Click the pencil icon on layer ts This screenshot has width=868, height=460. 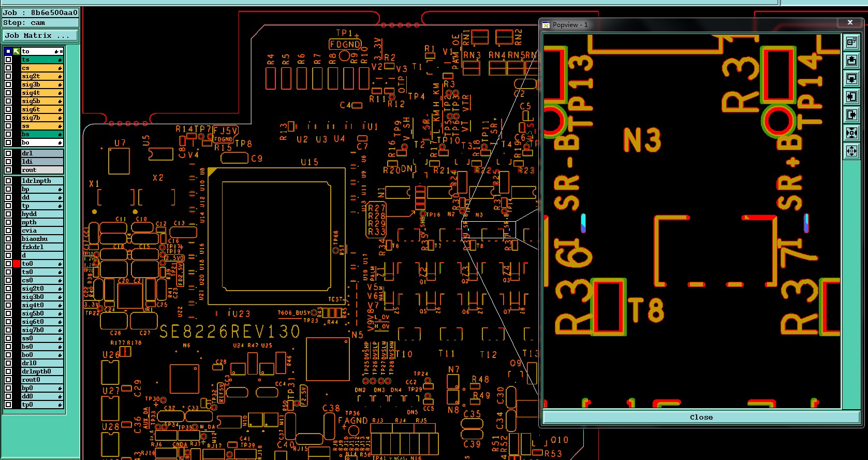click(60, 60)
